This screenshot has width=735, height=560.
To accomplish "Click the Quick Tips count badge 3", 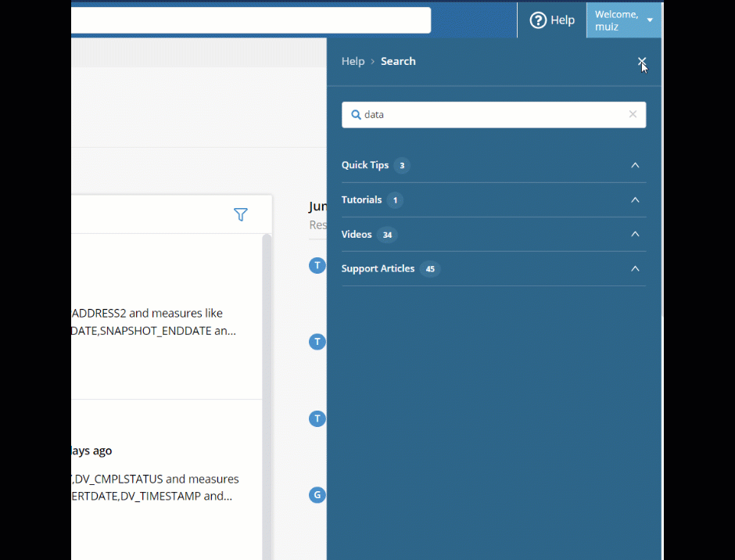I will pos(402,166).
